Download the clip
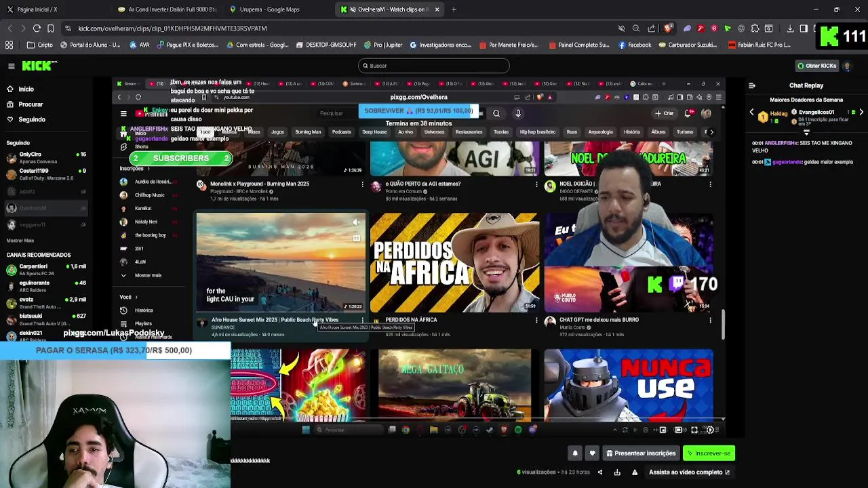The width and height of the screenshot is (868, 488). pos(617,472)
